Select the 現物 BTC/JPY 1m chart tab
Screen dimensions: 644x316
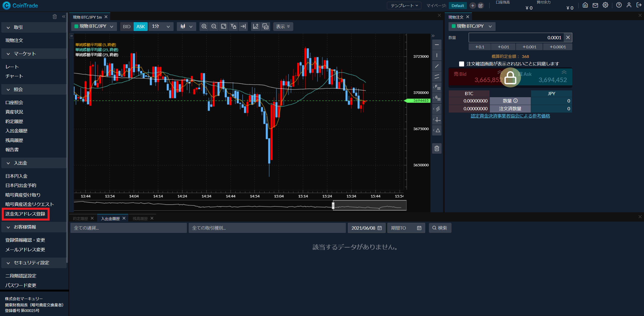tap(87, 17)
